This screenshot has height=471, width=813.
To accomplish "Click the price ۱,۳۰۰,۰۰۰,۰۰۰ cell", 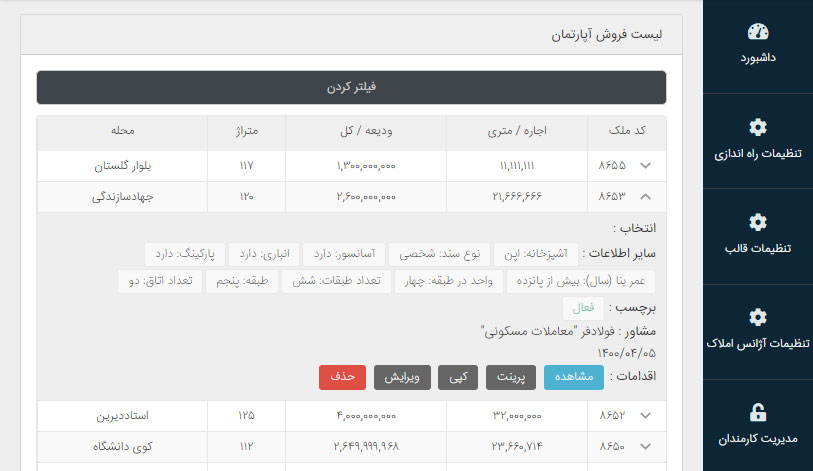I will pos(366,166).
